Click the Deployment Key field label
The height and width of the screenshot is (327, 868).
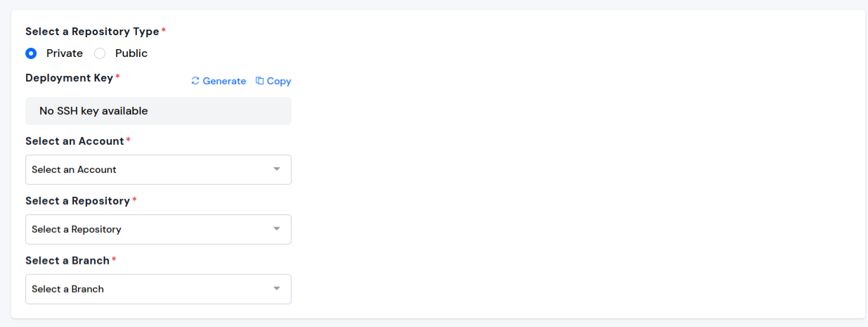pos(70,78)
